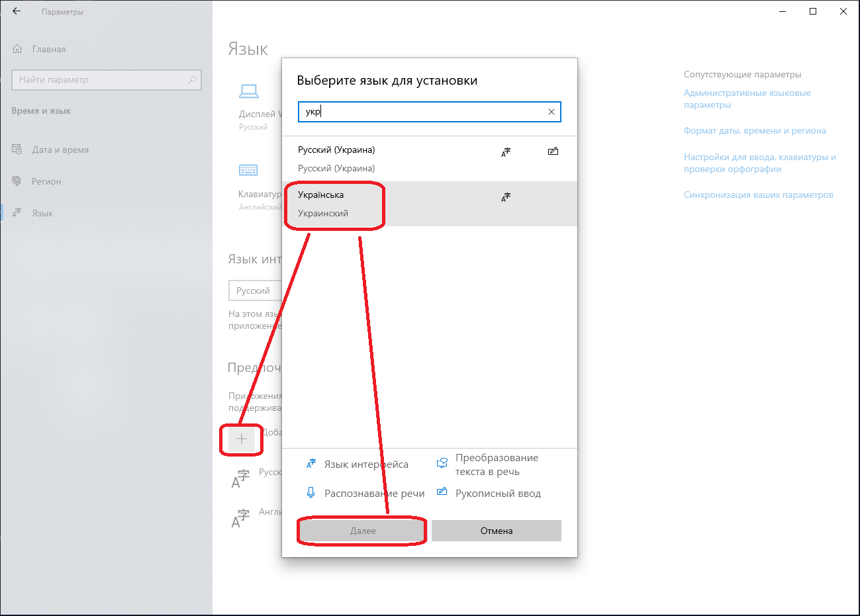Click the text-to-speech legend icon
The image size is (860, 616).
442,464
